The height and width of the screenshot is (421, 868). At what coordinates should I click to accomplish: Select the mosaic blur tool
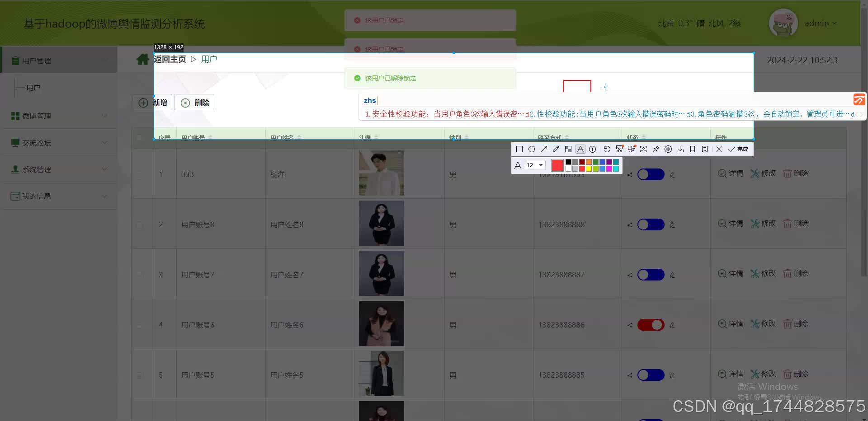568,149
